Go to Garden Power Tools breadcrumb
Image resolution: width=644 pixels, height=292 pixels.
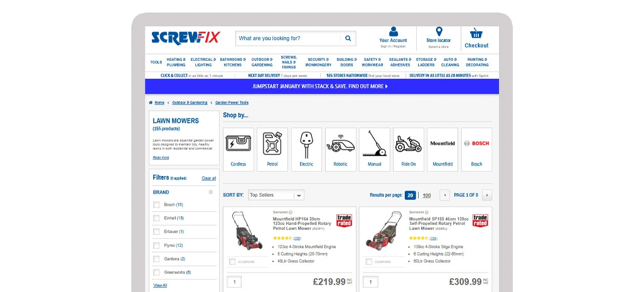click(232, 103)
